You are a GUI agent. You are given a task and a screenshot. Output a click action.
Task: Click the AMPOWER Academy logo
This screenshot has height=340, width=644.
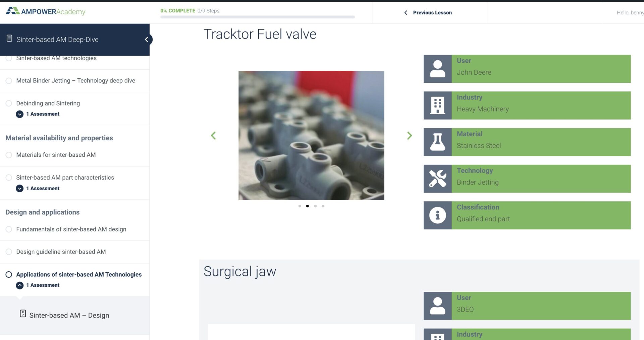click(x=46, y=11)
